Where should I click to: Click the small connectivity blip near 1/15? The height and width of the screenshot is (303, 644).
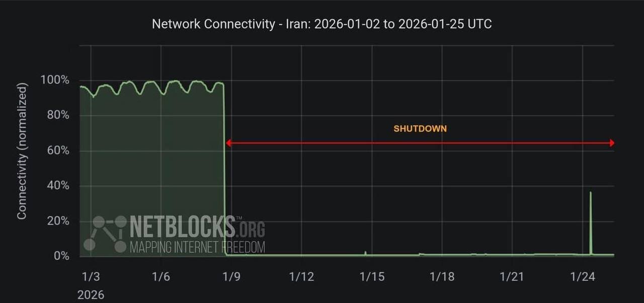click(x=365, y=252)
